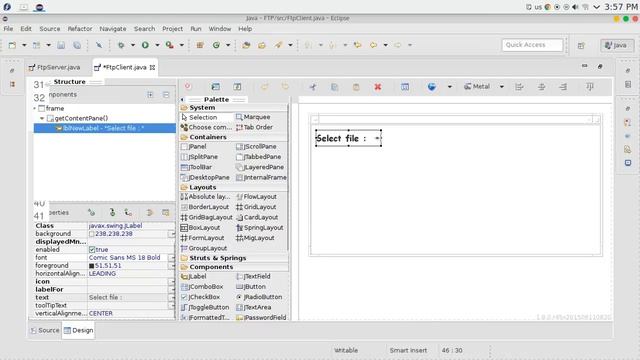Viewport: 640px width, 360px height.
Task: Click the Test/Preview GUI icon in designer toolbar
Action: pos(216,87)
